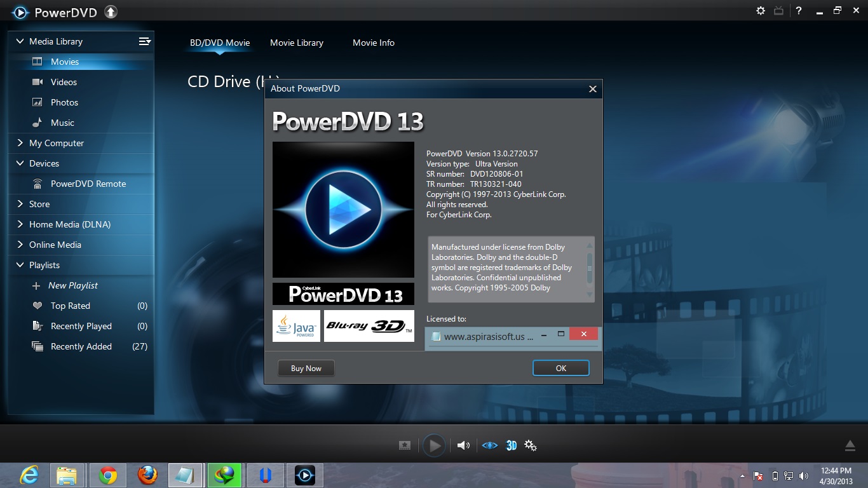Viewport: 868px width, 488px height.
Task: Collapse the Media Library section
Action: [20, 41]
